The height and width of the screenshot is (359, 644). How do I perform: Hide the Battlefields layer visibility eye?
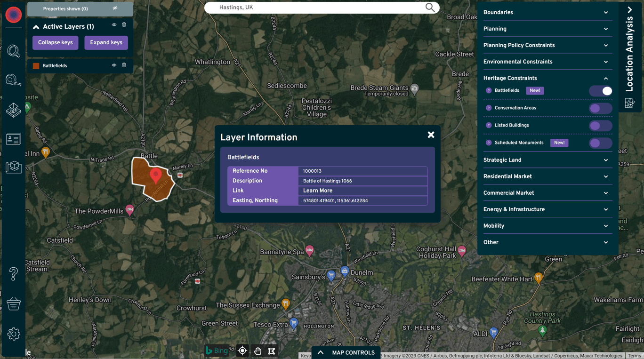[x=113, y=65]
